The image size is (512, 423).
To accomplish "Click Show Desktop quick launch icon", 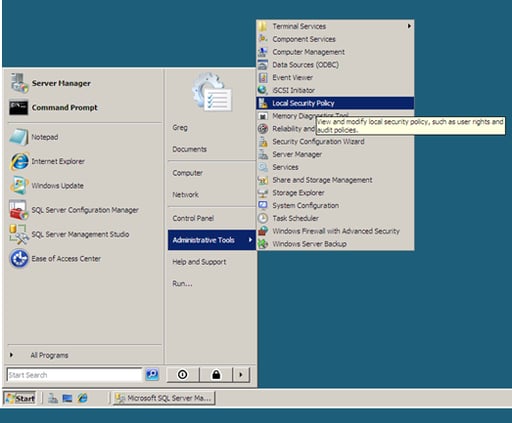I will [x=67, y=398].
